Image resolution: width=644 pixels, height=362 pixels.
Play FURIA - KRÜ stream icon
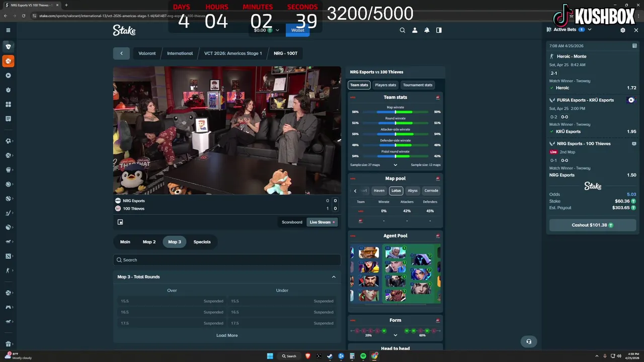(x=631, y=100)
